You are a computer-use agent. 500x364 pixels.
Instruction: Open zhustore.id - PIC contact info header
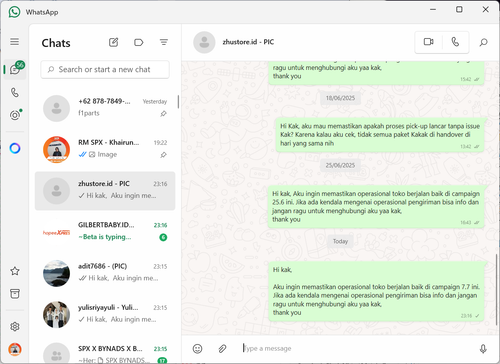pyautogui.click(x=248, y=42)
